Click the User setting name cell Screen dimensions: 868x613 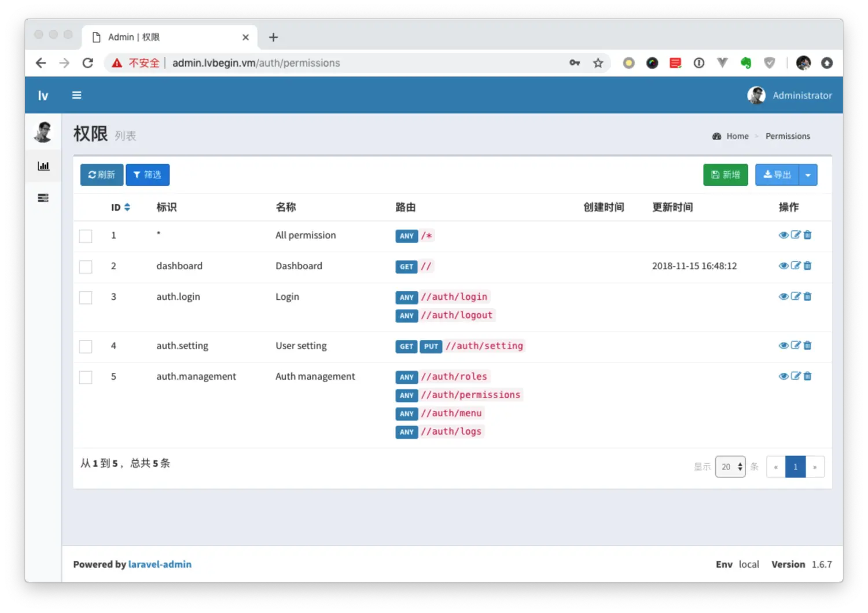(x=301, y=346)
